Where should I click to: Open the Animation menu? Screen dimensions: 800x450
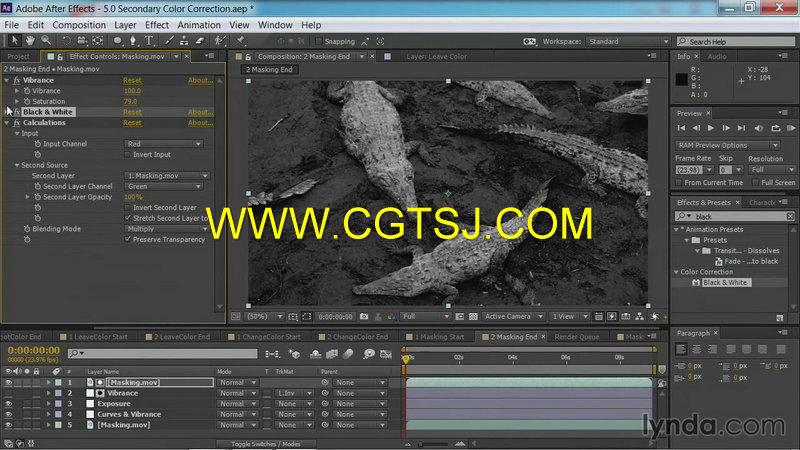(x=199, y=25)
